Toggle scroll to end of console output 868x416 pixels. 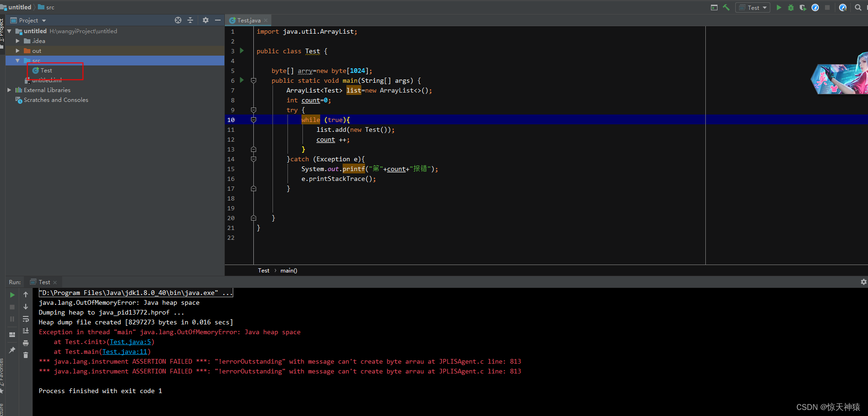coord(26,331)
